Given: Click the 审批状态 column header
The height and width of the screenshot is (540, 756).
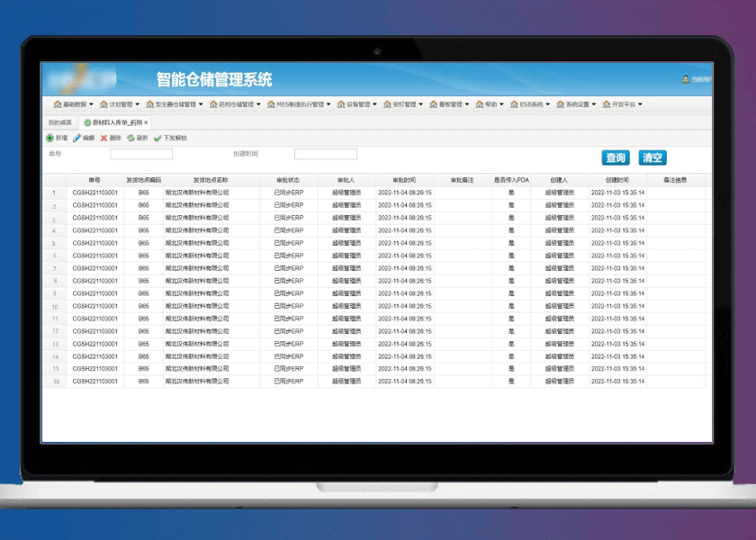Looking at the screenshot, I should (288, 180).
